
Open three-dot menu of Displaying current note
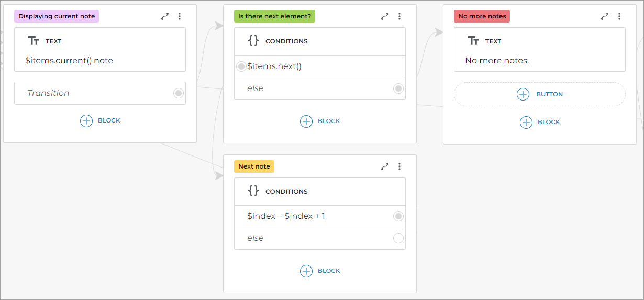point(180,16)
